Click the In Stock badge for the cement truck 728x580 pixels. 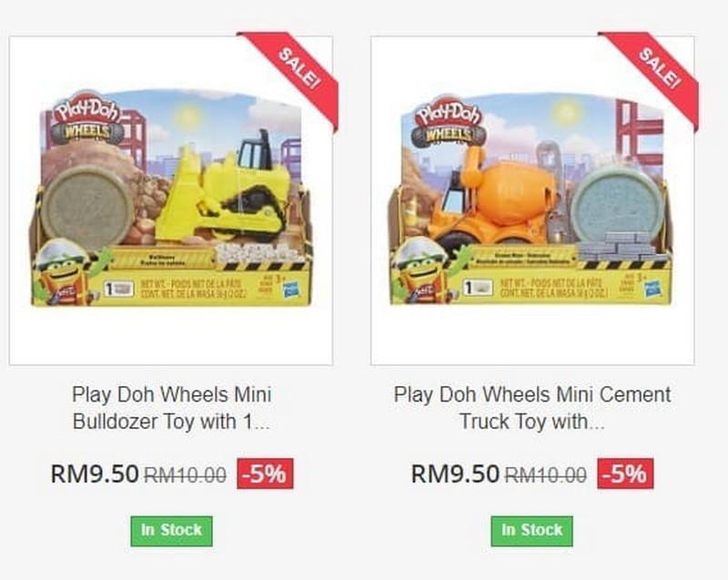point(532,531)
